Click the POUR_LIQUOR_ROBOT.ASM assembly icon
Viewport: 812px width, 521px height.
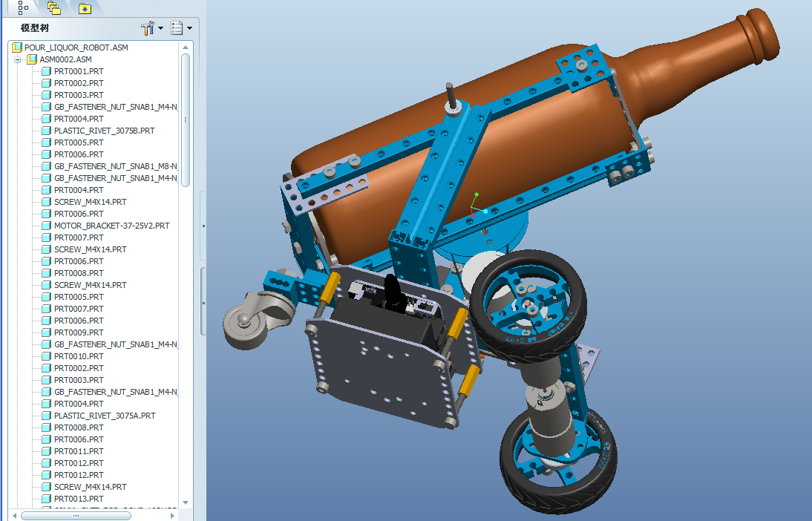pos(17,47)
